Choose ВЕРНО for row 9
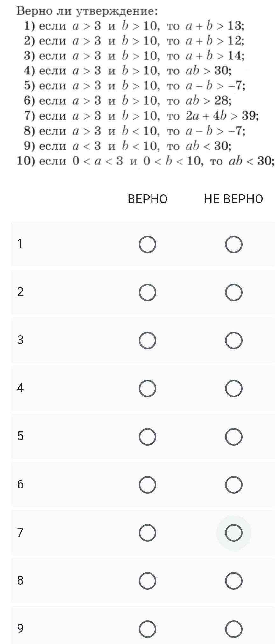 tap(147, 629)
